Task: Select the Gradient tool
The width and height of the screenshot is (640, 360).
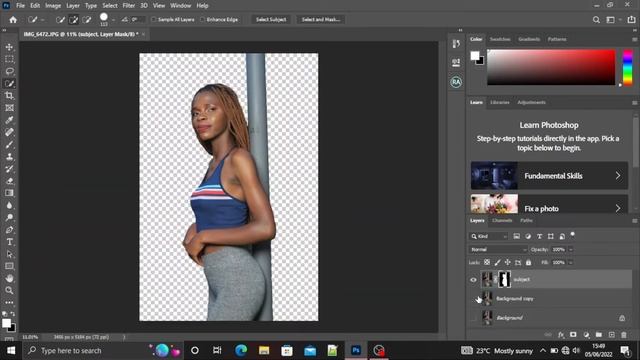Action: coord(9,193)
